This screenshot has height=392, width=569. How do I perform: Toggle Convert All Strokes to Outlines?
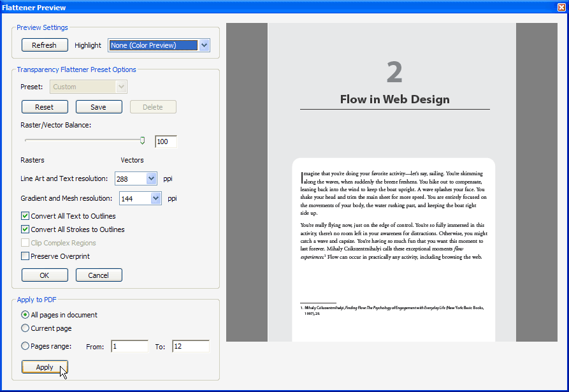[x=25, y=229]
